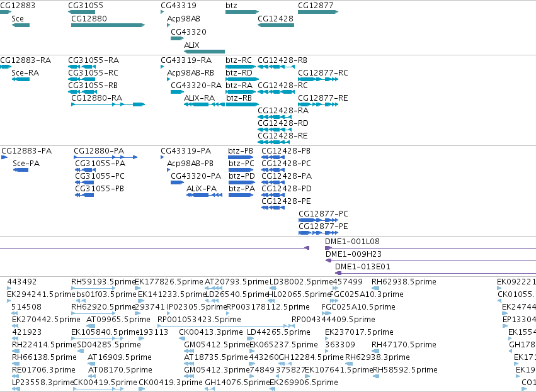
Task: Select transcript CG12428-RB label
Action: pos(282,60)
